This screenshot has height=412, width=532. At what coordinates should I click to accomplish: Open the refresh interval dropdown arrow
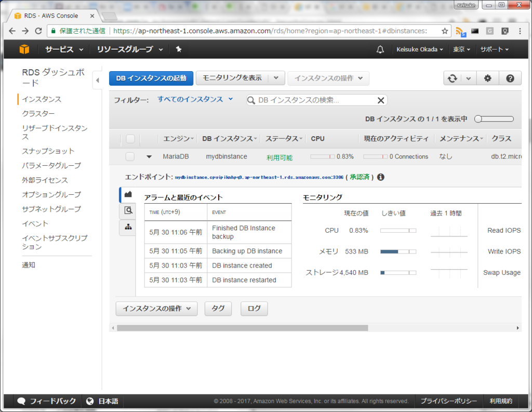469,78
